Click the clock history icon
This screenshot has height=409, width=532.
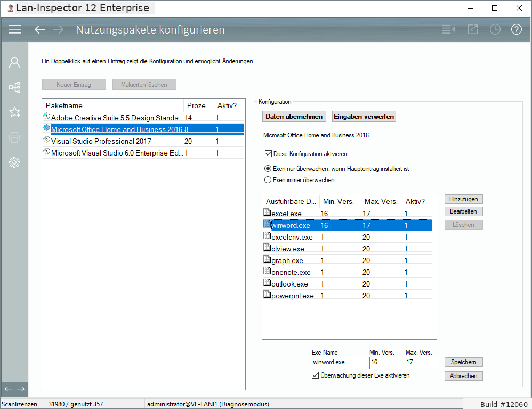click(x=495, y=29)
